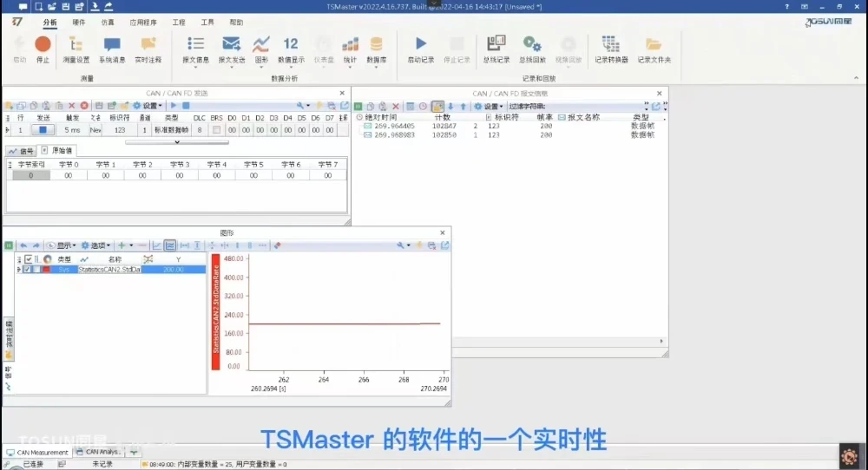This screenshot has width=868, height=470.
Task: Collapse the transmit list via chevron bar
Action: [177, 142]
